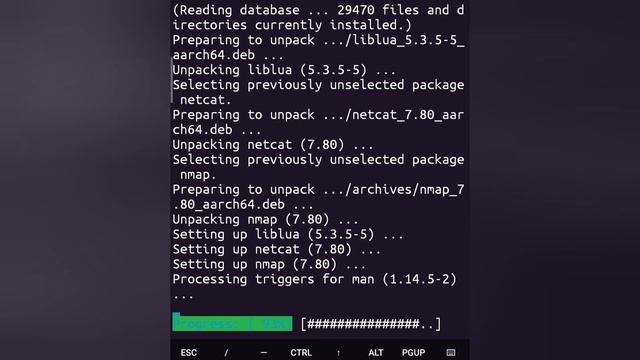This screenshot has width=640, height=360.
Task: Tap the slash extra key
Action: point(226,353)
